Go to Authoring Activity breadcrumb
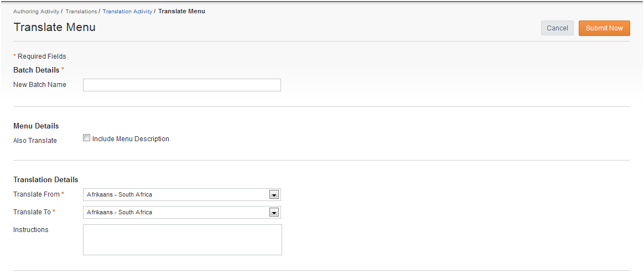Viewport: 644px width, 278px height. pos(36,12)
